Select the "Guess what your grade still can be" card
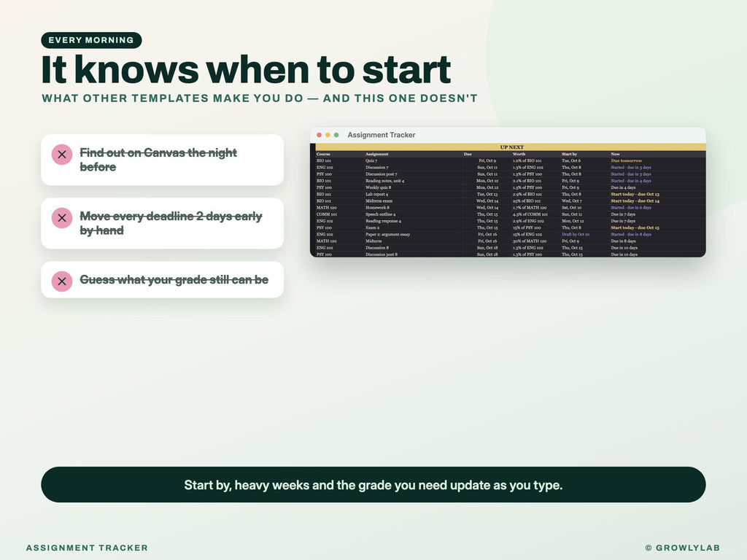This screenshot has width=747, height=560. point(163,279)
